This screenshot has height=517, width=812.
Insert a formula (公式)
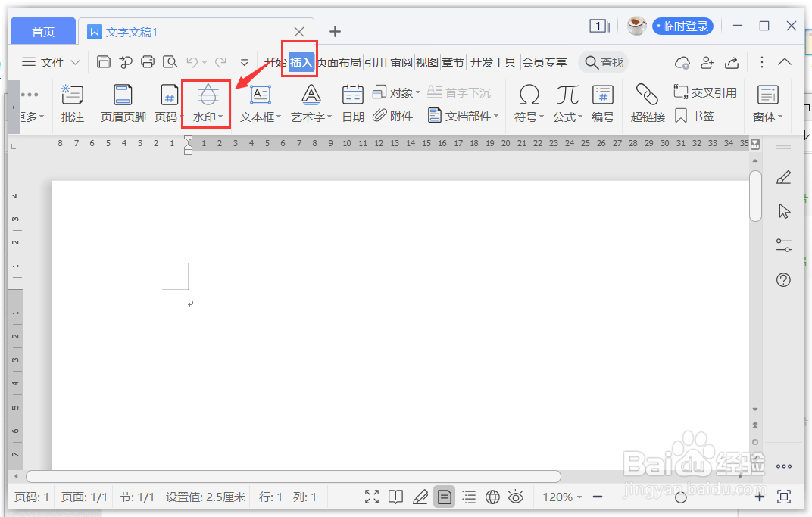click(x=567, y=104)
